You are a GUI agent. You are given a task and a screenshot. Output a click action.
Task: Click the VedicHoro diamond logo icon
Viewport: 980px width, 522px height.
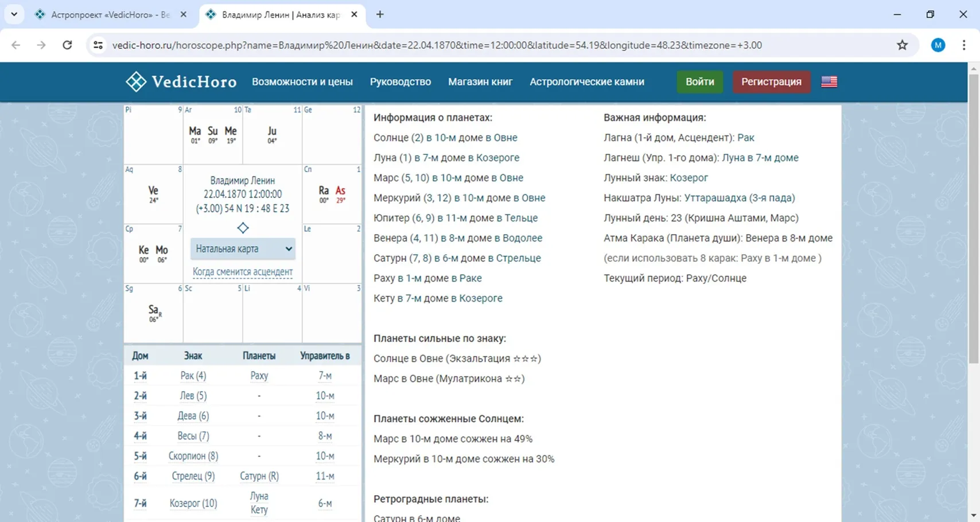point(136,82)
